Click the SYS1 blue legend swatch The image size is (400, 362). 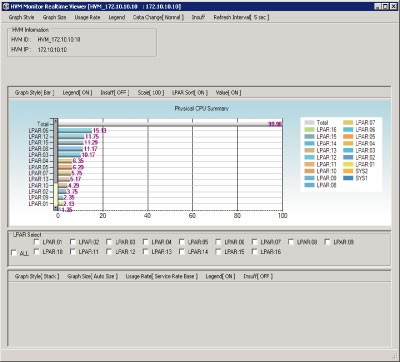coord(348,178)
